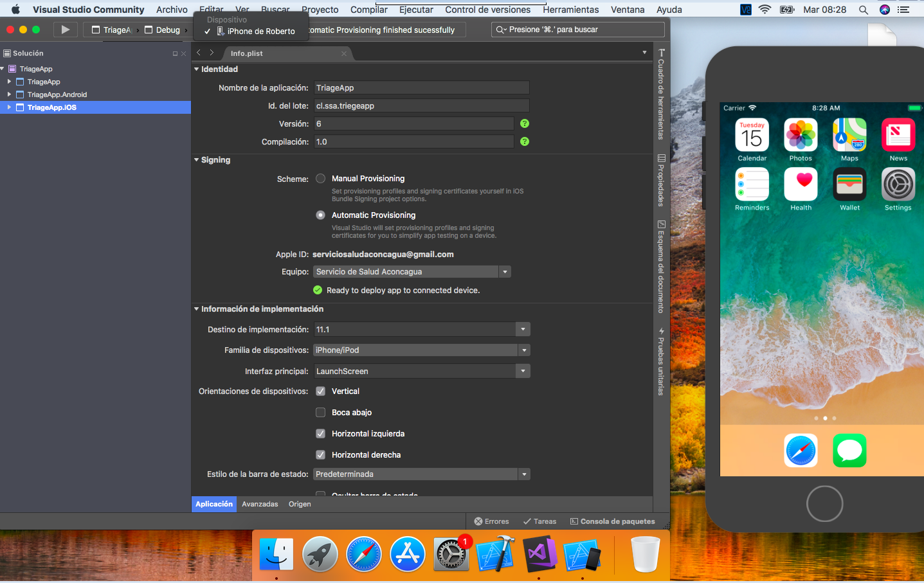Image resolution: width=924 pixels, height=583 pixels.
Task: Switch to the Origen tab
Action: coord(300,504)
